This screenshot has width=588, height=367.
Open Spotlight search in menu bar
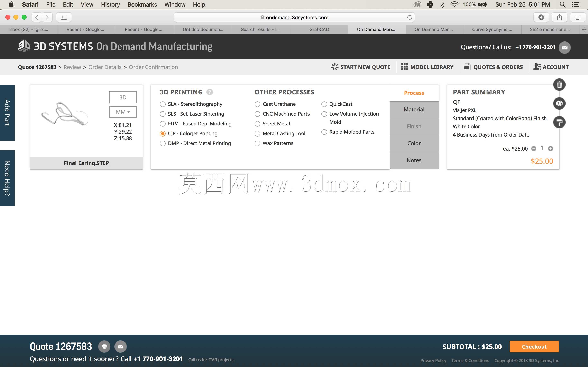562,4
